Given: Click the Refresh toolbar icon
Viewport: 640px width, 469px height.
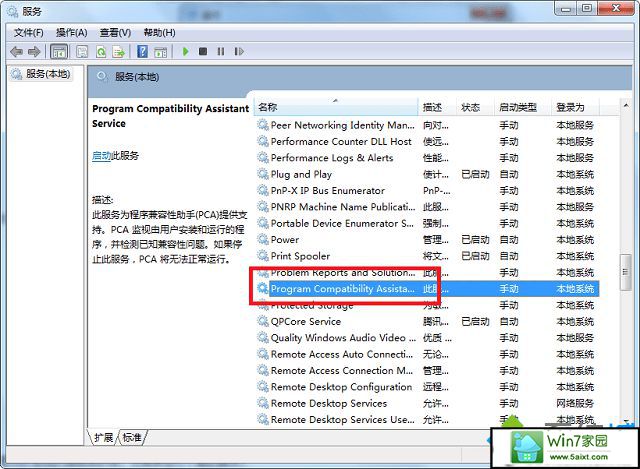Looking at the screenshot, I should click(x=101, y=52).
